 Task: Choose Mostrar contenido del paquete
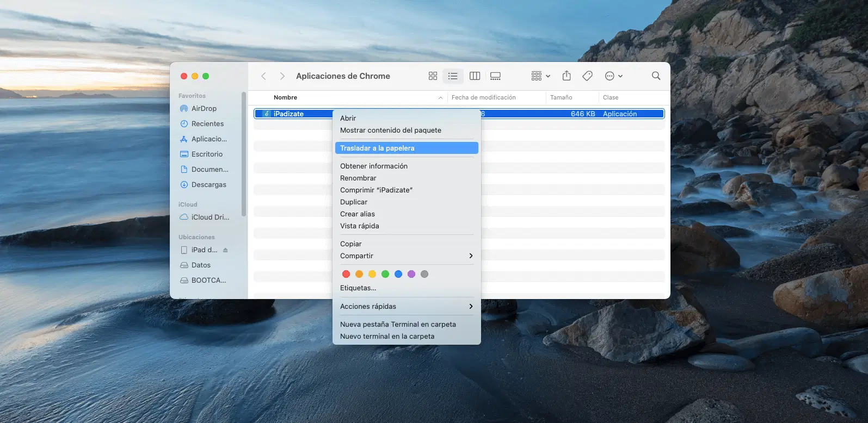(407, 130)
